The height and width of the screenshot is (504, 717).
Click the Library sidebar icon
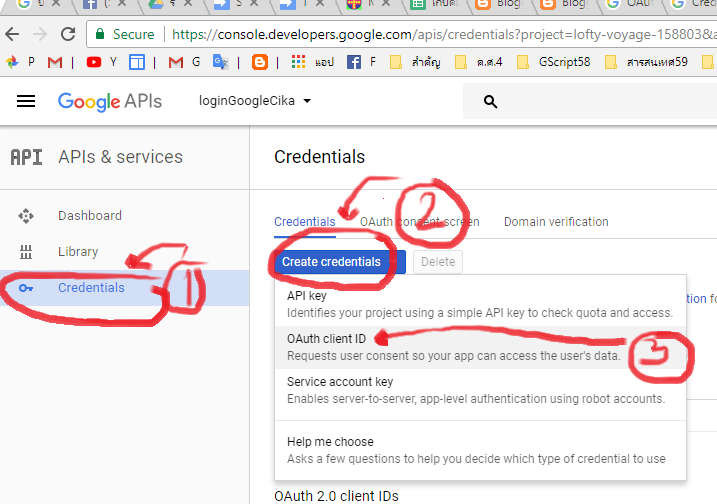pos(26,252)
